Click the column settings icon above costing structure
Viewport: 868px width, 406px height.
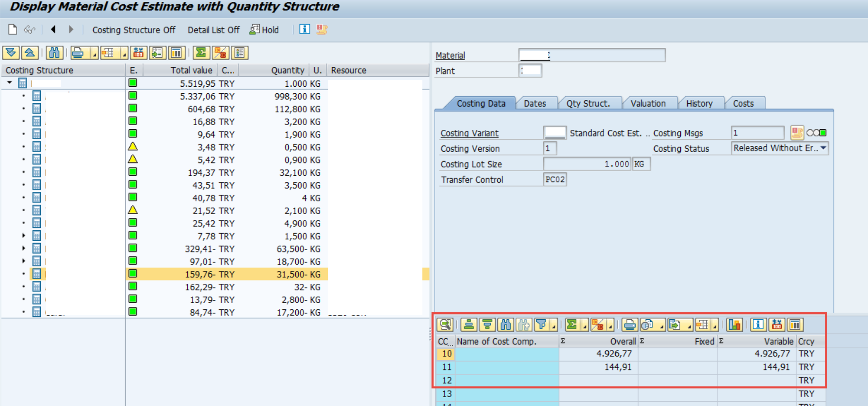176,53
